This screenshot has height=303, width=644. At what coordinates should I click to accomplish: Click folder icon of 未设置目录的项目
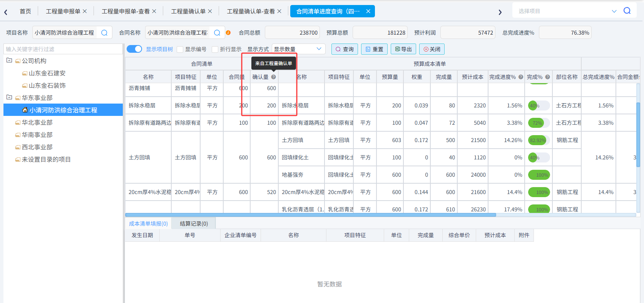[18, 159]
